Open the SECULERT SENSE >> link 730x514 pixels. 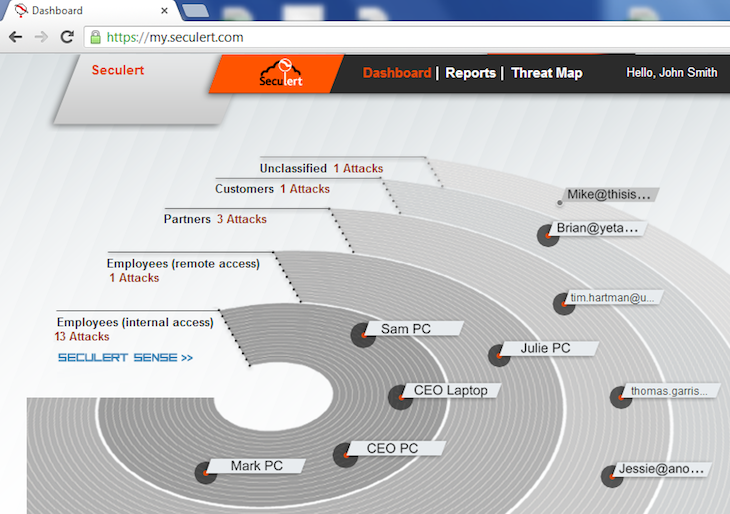coord(125,358)
